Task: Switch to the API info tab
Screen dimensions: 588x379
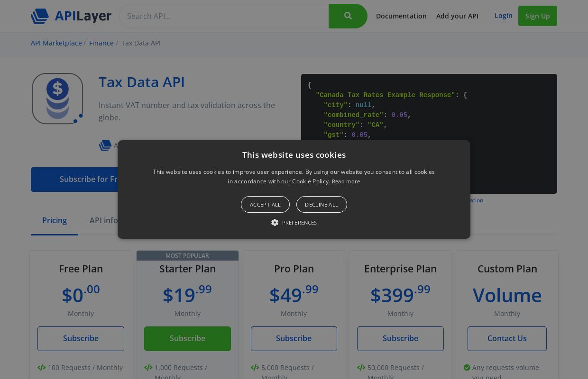Action: click(x=103, y=221)
